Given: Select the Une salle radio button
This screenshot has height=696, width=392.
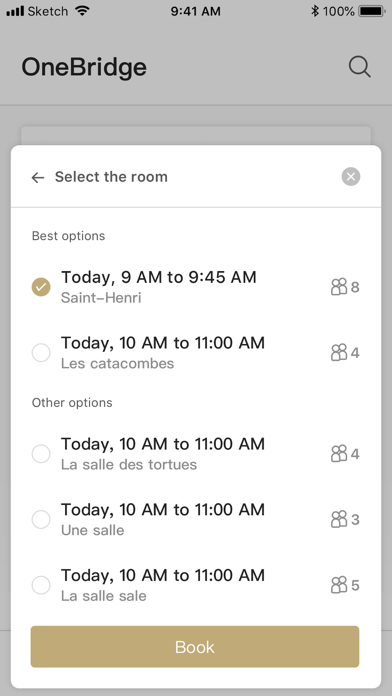Looking at the screenshot, I should tap(41, 519).
